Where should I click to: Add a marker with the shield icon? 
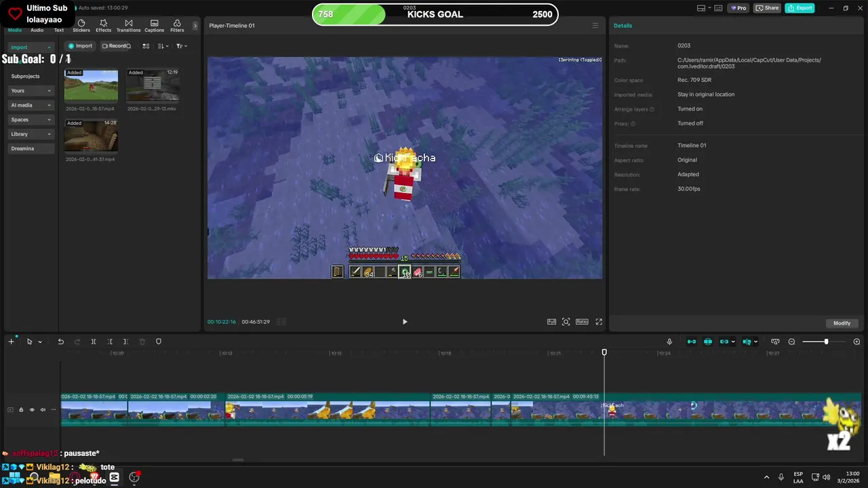point(159,342)
